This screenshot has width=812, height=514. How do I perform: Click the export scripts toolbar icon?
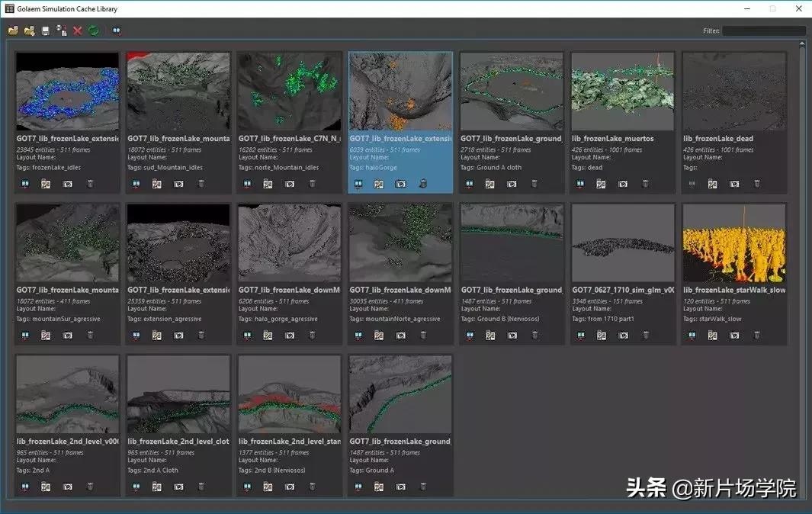61,31
